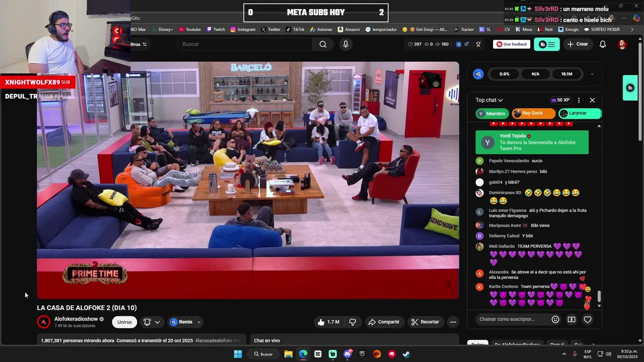Click the Alofokeradioshow channel avatar

[x=44, y=322]
